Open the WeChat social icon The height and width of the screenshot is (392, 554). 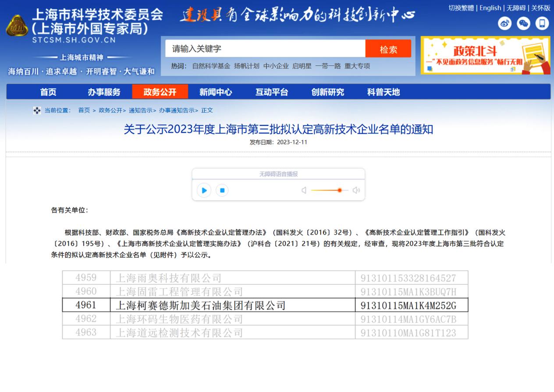click(523, 23)
